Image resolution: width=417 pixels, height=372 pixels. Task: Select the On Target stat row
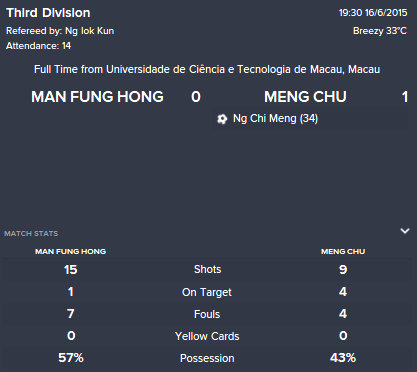pos(207,292)
